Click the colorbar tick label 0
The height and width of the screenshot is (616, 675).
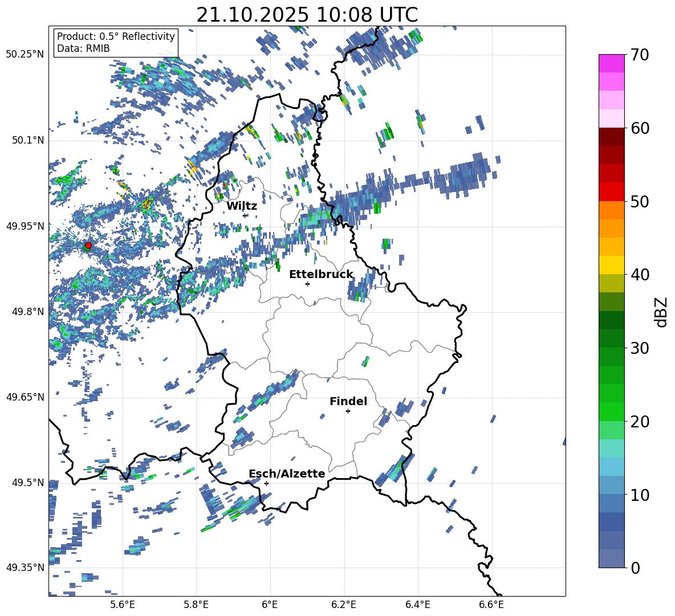635,568
